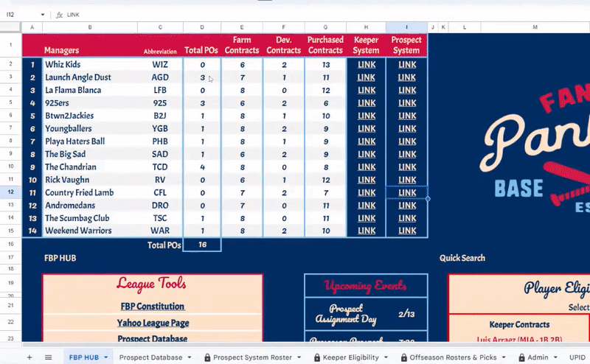
Task: Select column M header
Action: pyautogui.click(x=535, y=27)
